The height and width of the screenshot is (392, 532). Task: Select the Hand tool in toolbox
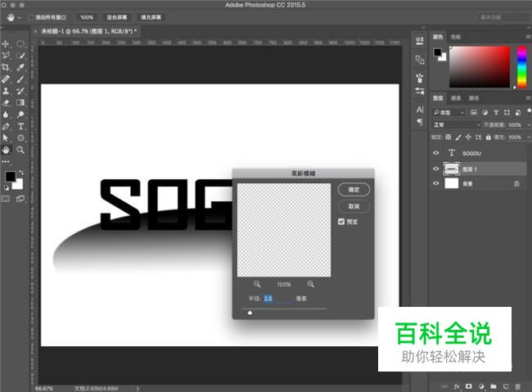point(6,150)
